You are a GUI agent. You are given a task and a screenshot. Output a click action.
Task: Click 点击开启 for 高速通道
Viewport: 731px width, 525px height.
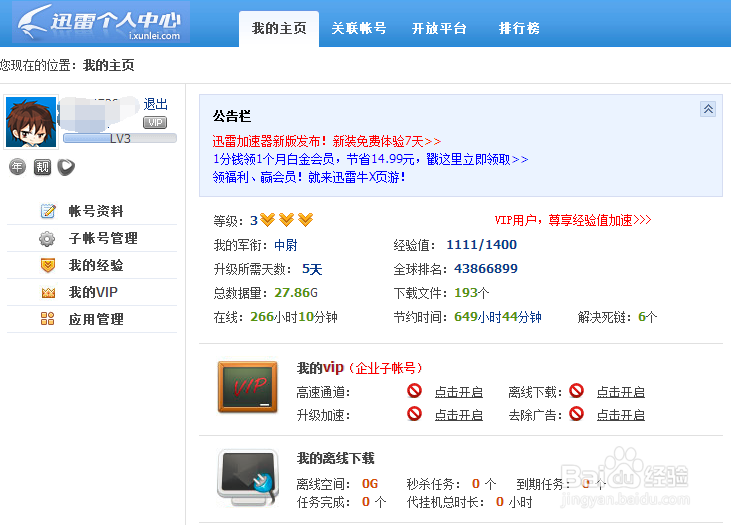pos(459,392)
